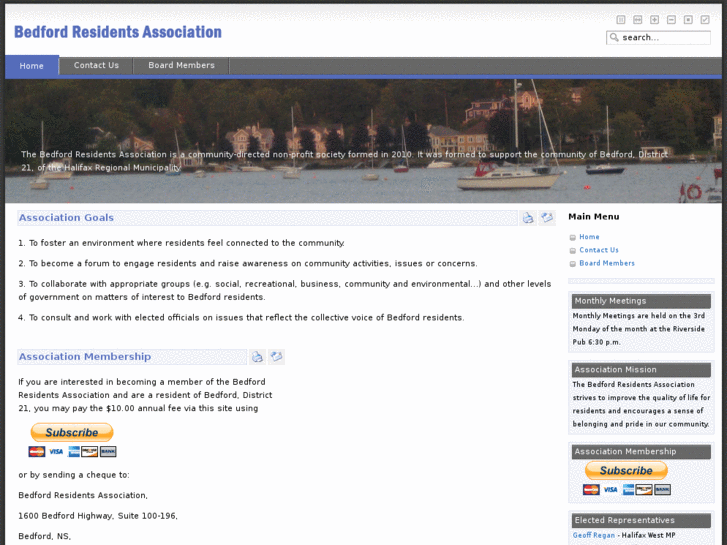Click bullet icon beside sidebar Contact Us

[x=573, y=250]
